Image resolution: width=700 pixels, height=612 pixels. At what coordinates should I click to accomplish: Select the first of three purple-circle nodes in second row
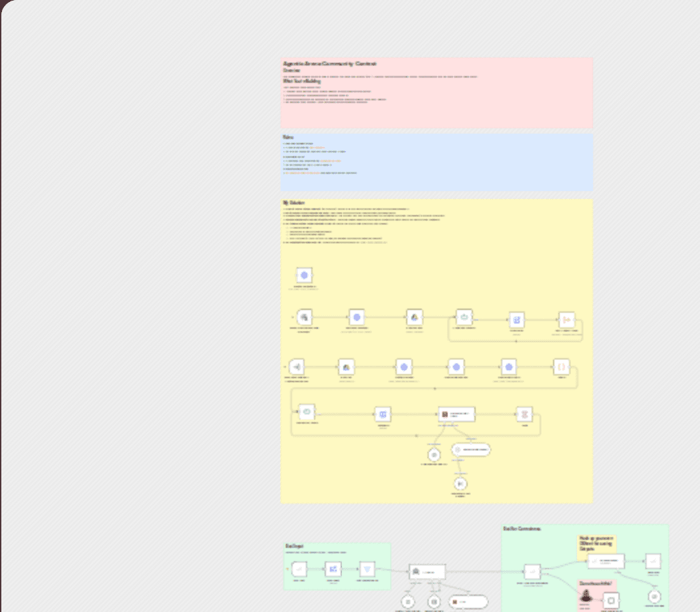pyautogui.click(x=404, y=367)
